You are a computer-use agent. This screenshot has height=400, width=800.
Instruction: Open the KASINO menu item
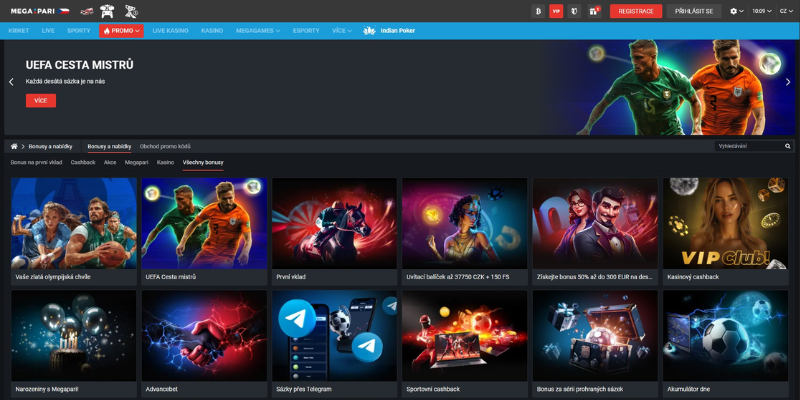(x=212, y=31)
